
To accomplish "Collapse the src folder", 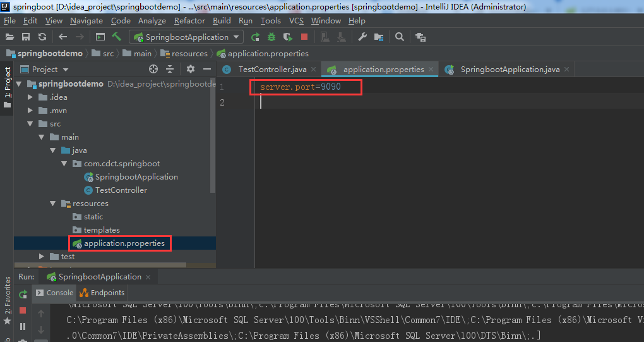I will pos(30,124).
